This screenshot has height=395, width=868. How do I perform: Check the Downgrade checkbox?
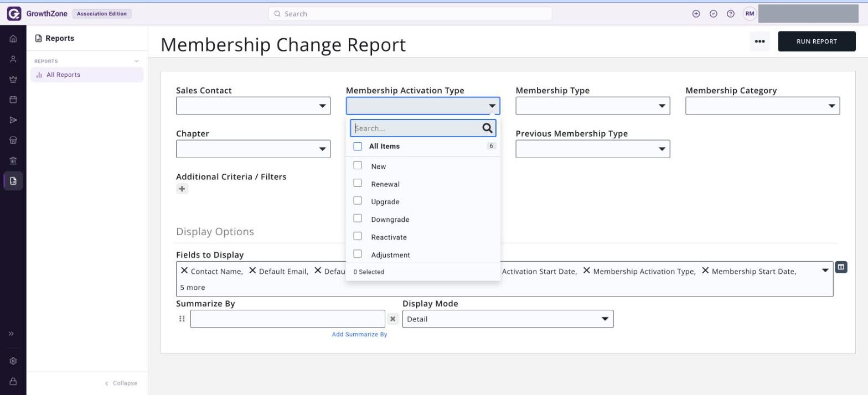[x=358, y=219]
